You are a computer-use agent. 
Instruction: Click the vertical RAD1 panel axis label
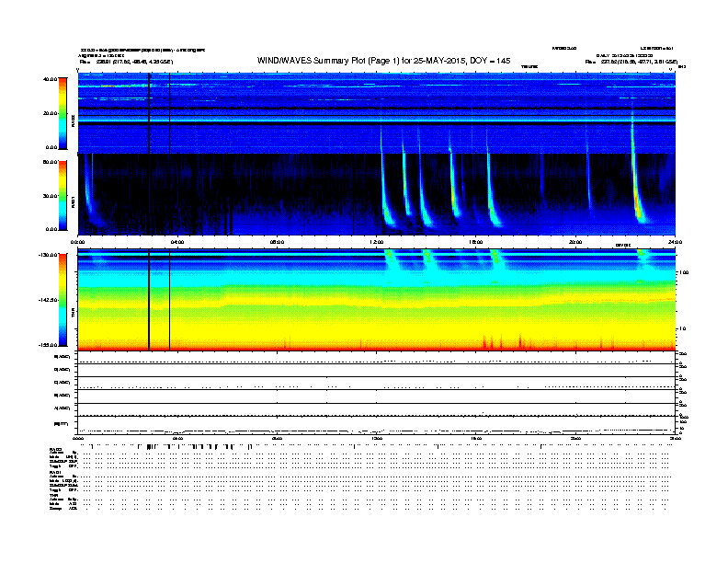coord(73,201)
